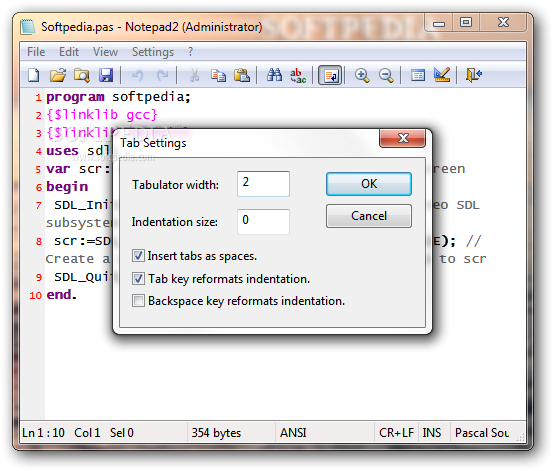
Task: Click the Copy documents icon
Action: [218, 75]
